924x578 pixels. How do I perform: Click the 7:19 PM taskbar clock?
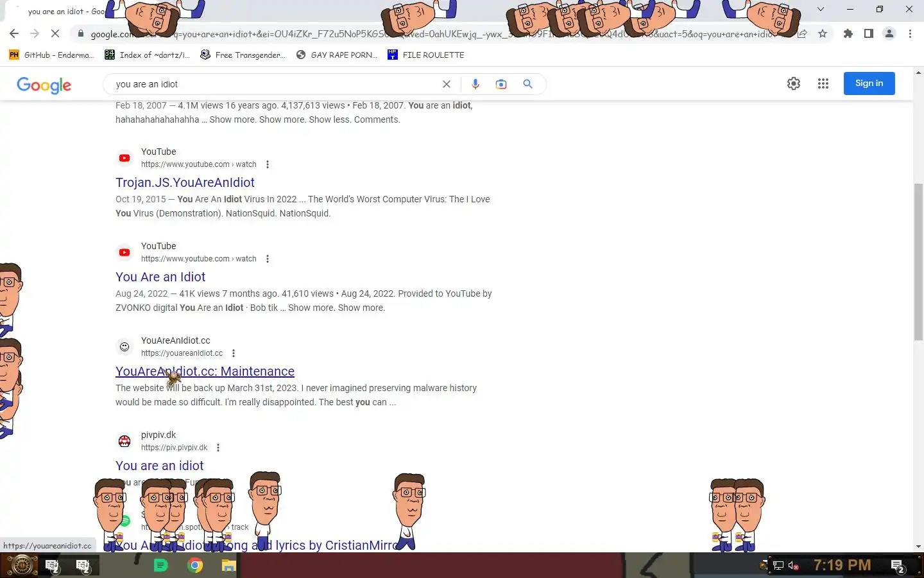pos(842,565)
